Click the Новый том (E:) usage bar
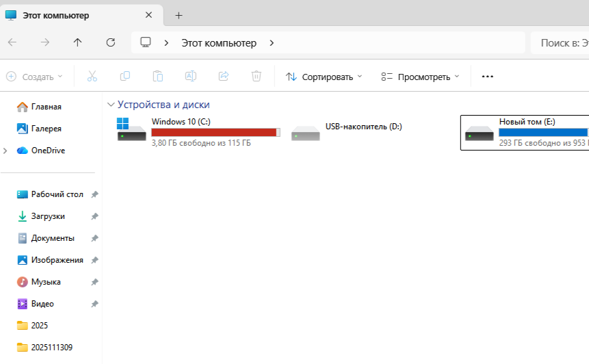The image size is (589, 364). coord(543,132)
